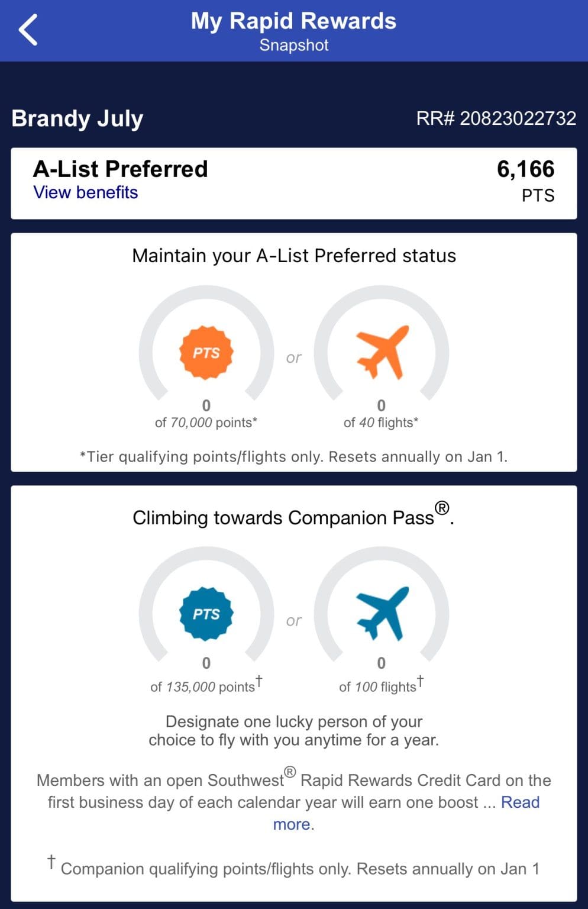Viewport: 588px width, 909px height.
Task: Tap the back arrow icon
Action: pyautogui.click(x=27, y=28)
